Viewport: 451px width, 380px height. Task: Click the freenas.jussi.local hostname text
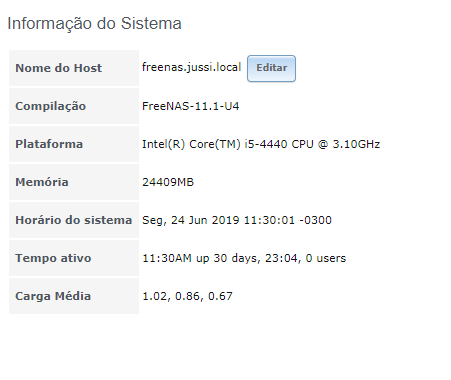(x=191, y=67)
